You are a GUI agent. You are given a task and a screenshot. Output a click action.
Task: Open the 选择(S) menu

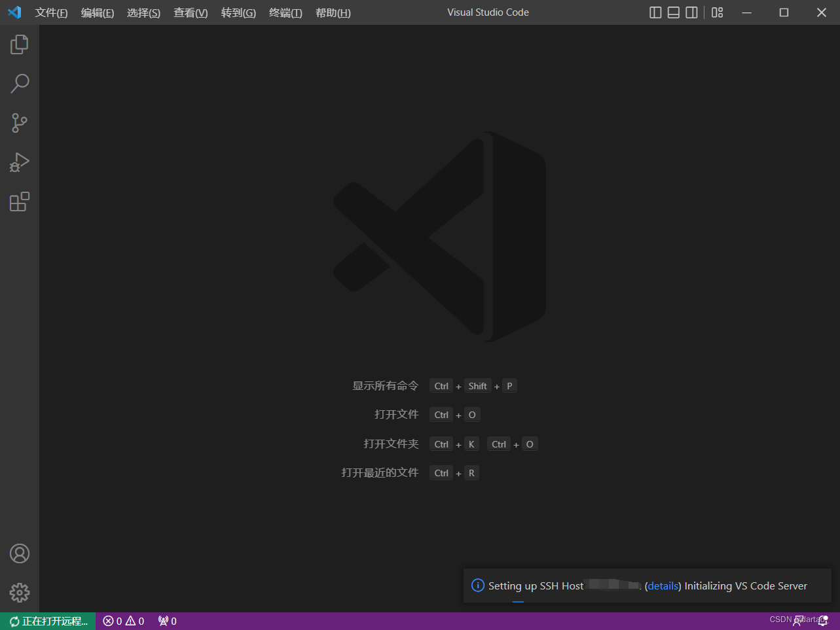point(143,13)
